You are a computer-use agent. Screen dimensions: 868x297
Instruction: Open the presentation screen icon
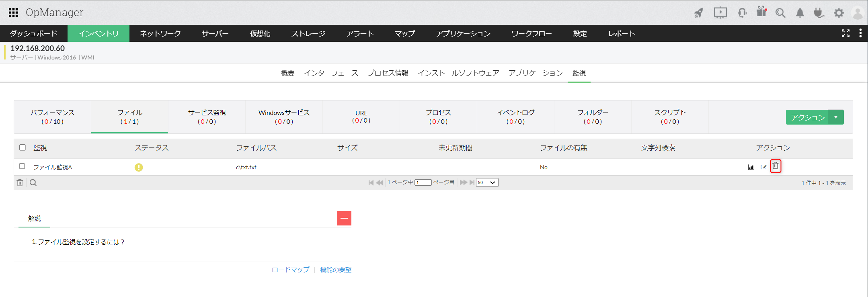[720, 13]
